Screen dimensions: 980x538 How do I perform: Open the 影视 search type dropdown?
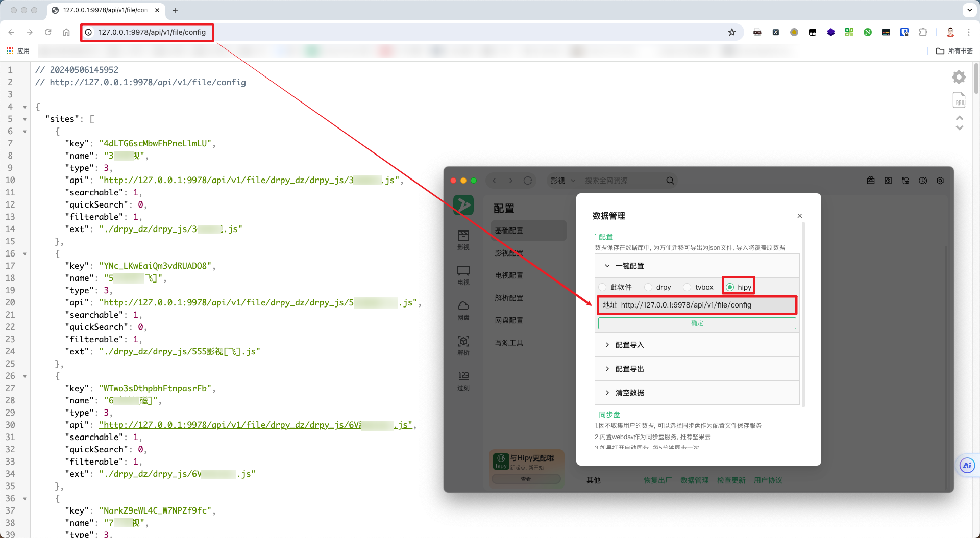point(563,181)
